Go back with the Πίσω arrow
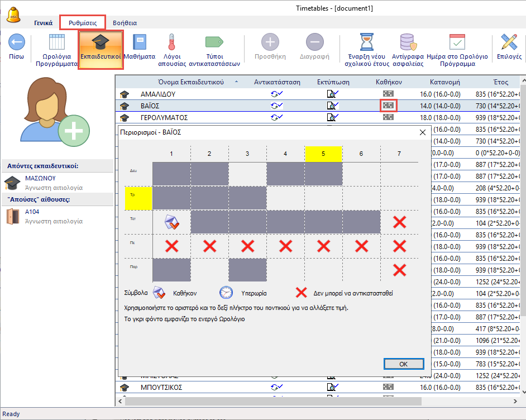 [x=16, y=46]
